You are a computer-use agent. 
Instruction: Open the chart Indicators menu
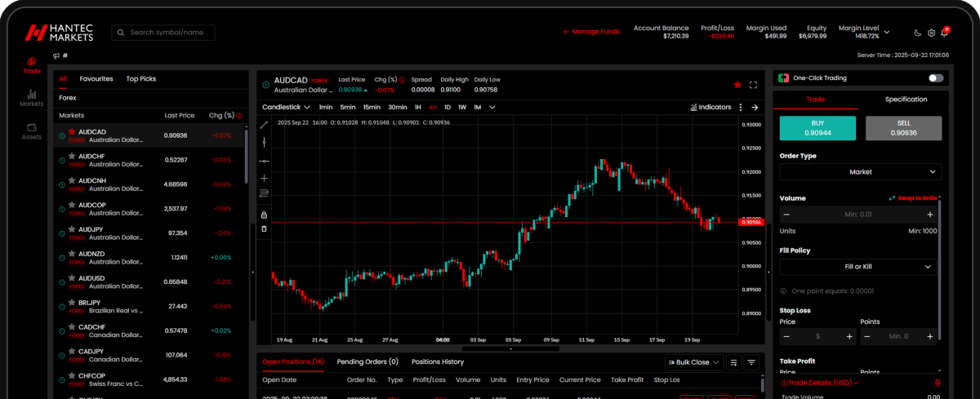click(x=710, y=107)
